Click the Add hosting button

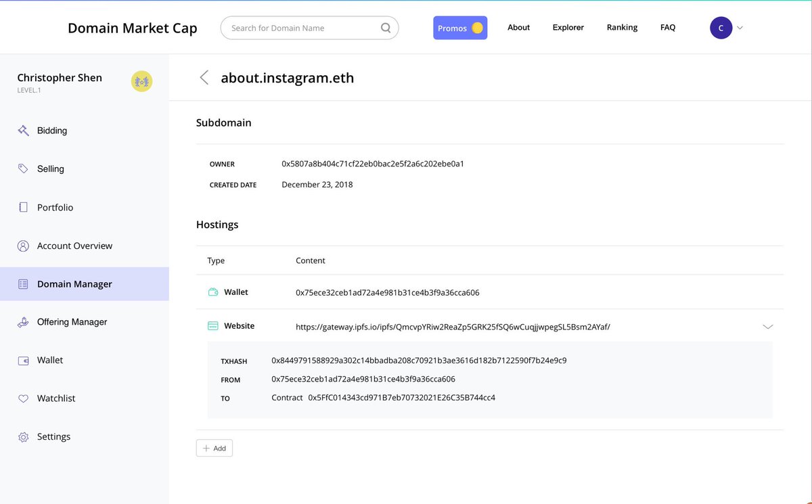(215, 448)
